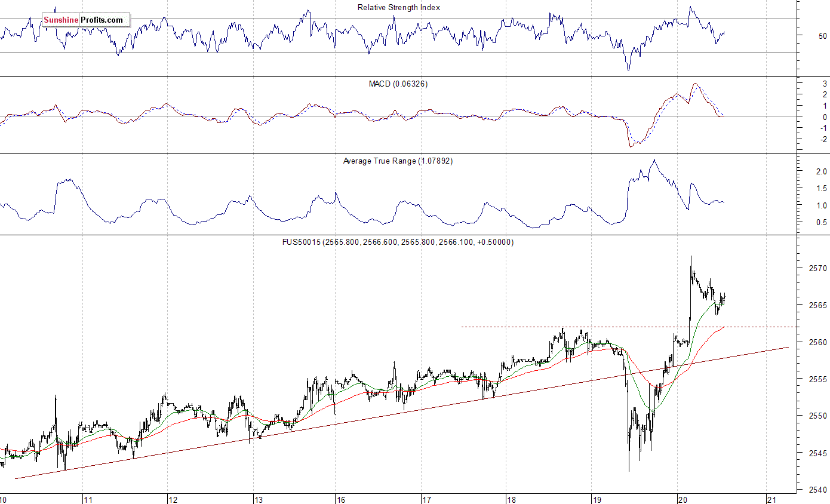Click the price axis label 2540
Viewport: 830px width, 504px height.
(818, 490)
